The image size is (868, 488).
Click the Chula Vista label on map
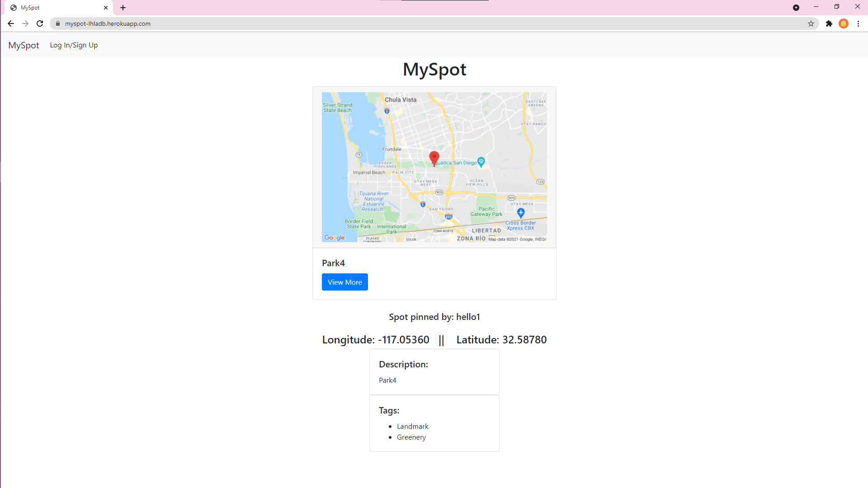click(x=401, y=100)
